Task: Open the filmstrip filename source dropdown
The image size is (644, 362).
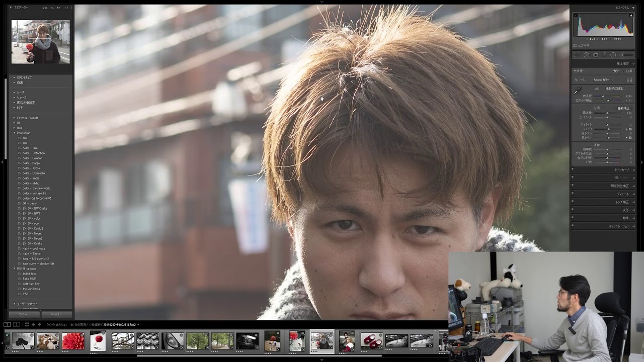Action: click(138, 324)
